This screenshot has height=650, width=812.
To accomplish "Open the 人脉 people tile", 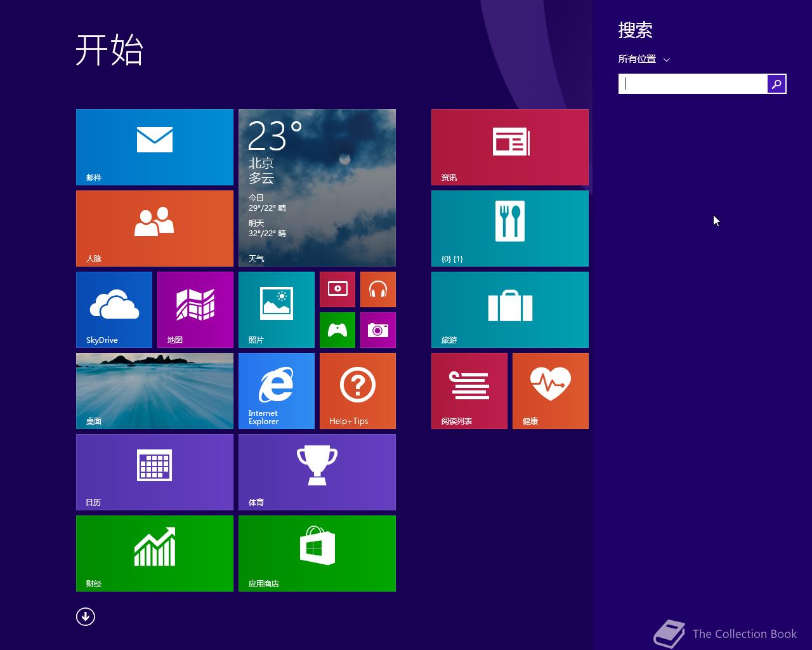I will (x=155, y=229).
